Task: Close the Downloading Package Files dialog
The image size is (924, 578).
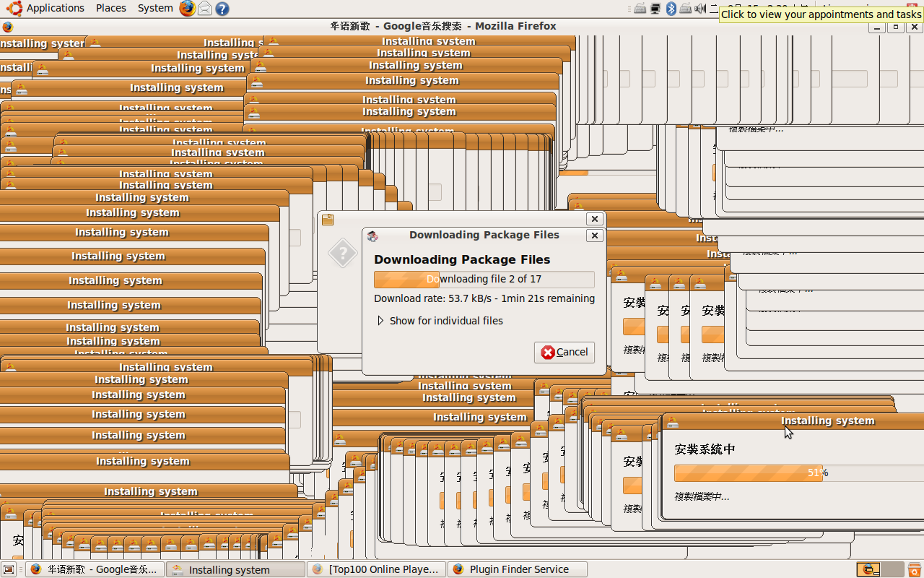Action: (x=594, y=236)
